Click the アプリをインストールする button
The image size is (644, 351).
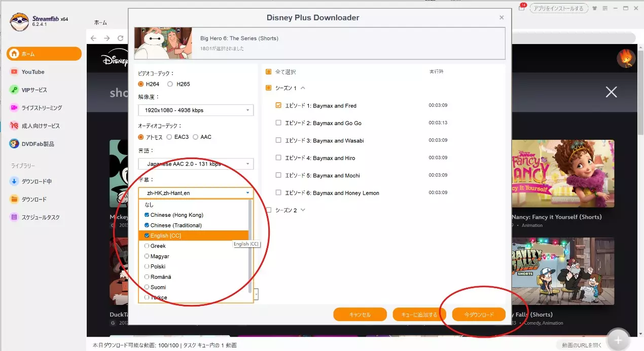point(559,8)
